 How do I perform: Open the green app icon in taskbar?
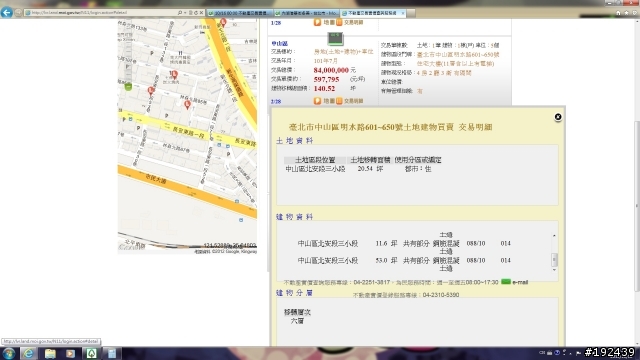91,353
